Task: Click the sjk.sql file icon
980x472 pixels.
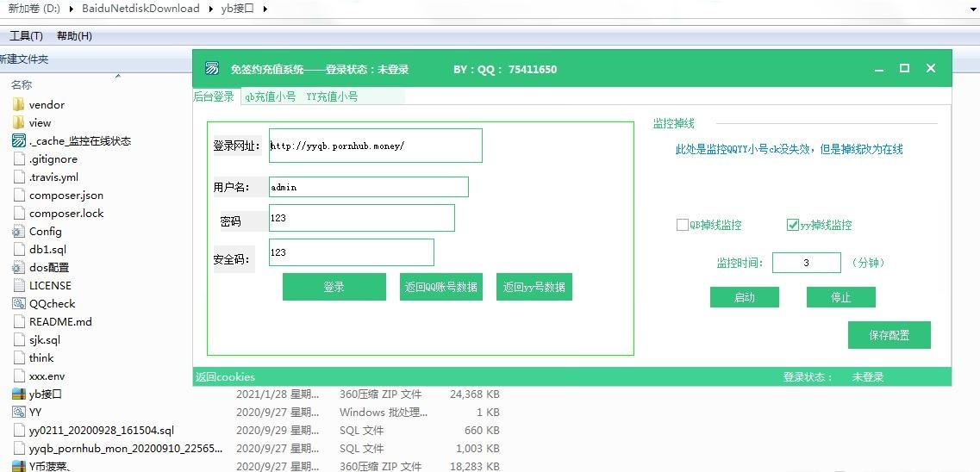Action: 18,339
